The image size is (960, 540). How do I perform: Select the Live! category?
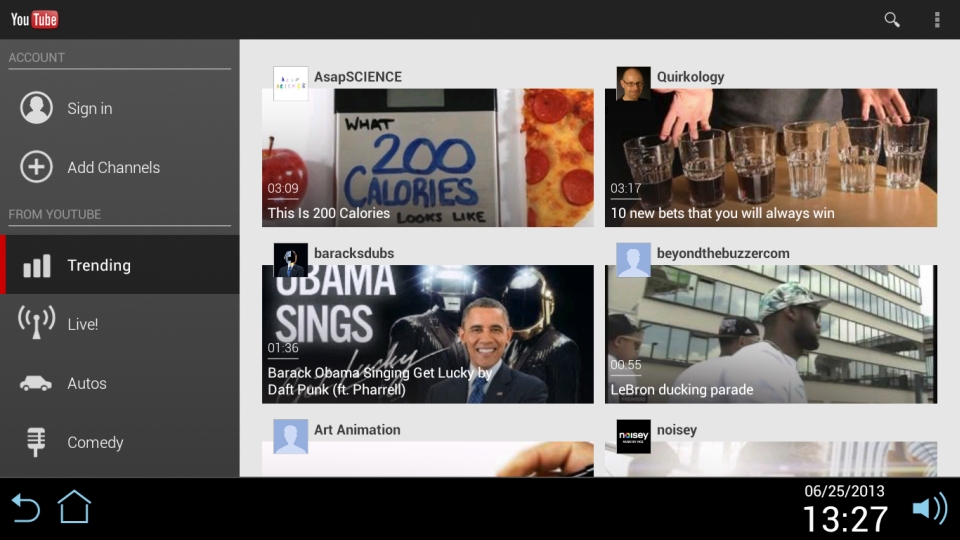tap(120, 324)
